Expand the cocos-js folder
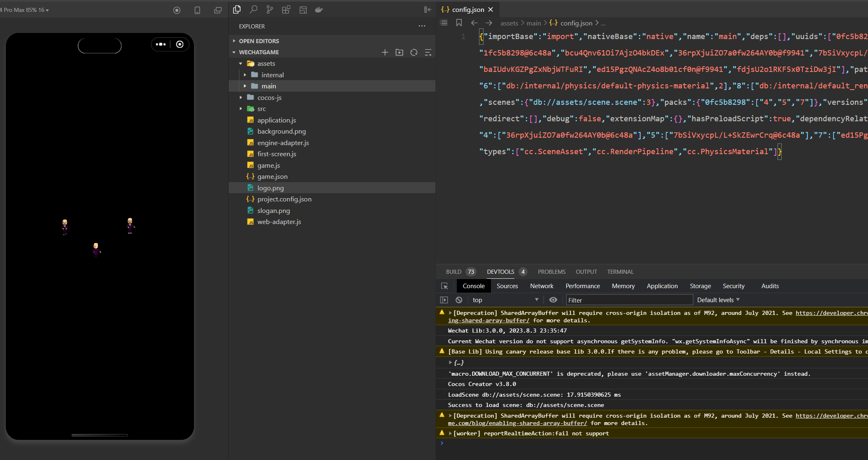This screenshot has width=868, height=460. [269, 97]
